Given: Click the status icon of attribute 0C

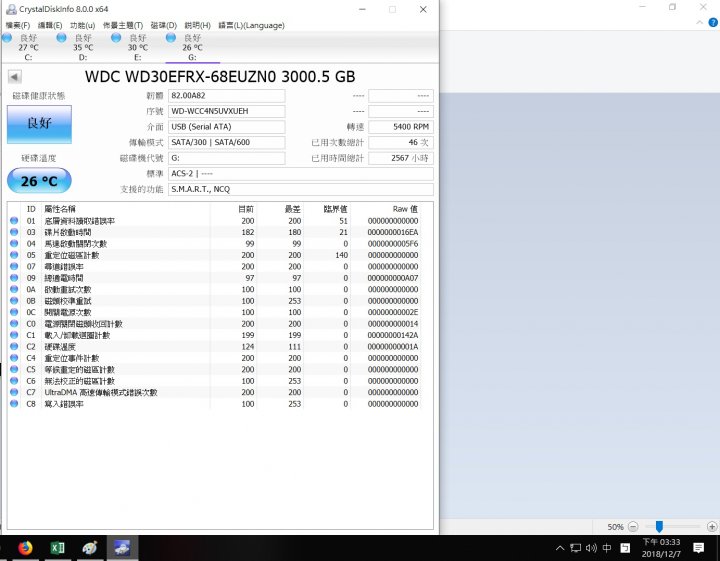Looking at the screenshot, I should point(14,312).
